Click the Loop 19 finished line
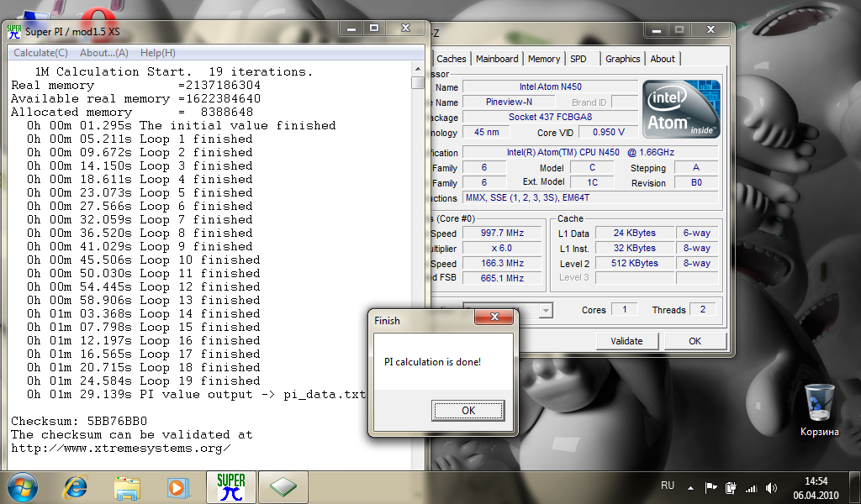 [x=144, y=381]
